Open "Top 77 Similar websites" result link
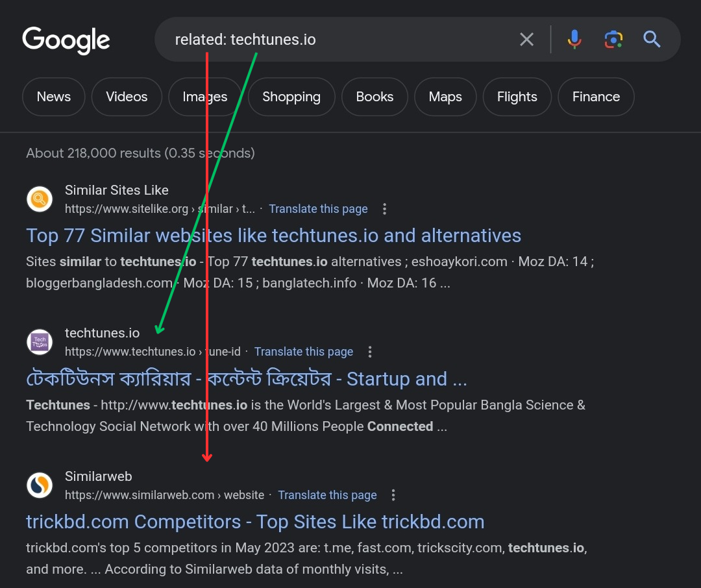This screenshot has width=701, height=588. click(x=273, y=235)
